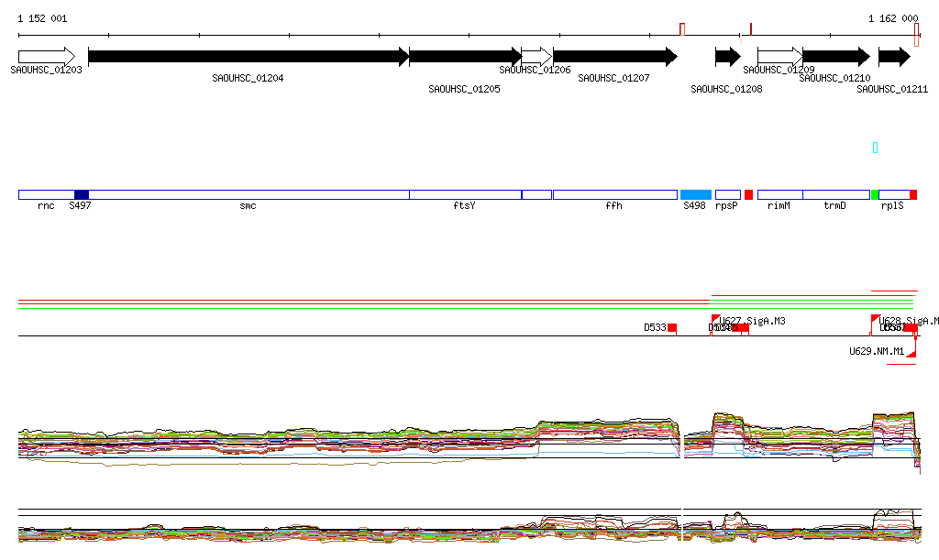Select the dark blue S497 segment
The height and width of the screenshot is (560, 939).
pos(81,194)
